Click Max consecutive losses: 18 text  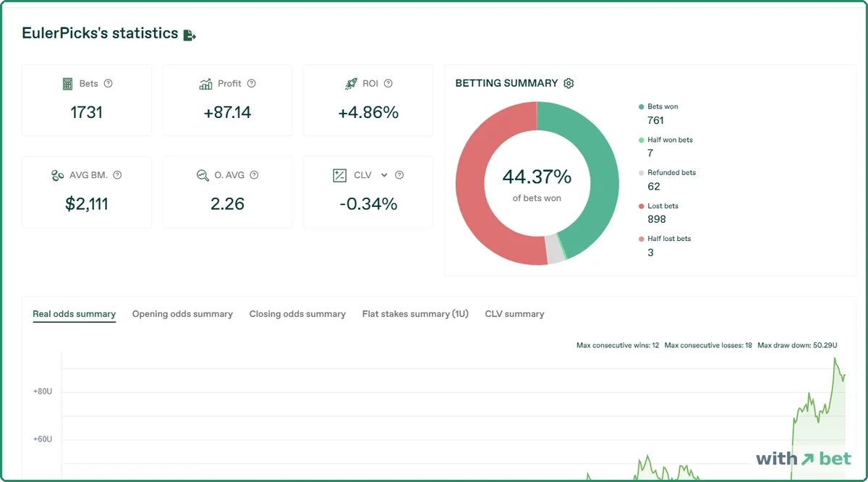[708, 345]
